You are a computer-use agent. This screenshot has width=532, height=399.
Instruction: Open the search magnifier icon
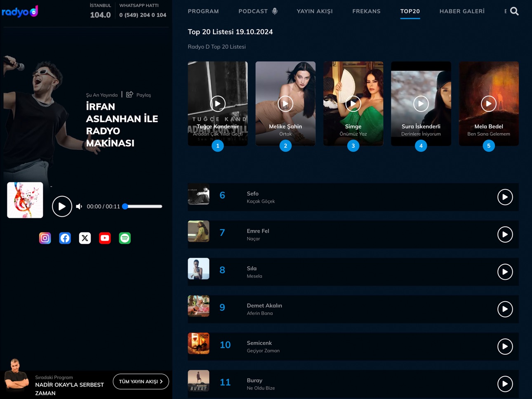(514, 11)
